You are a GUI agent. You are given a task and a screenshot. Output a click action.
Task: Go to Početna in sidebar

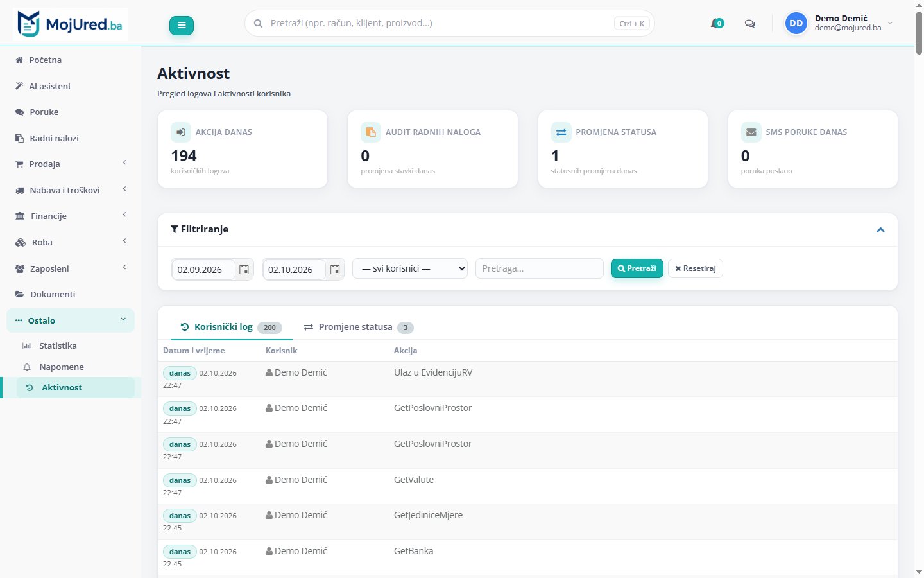[x=71, y=60]
